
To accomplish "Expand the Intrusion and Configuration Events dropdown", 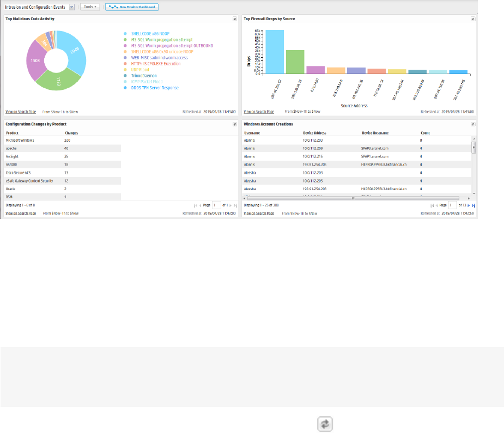I will click(x=72, y=7).
